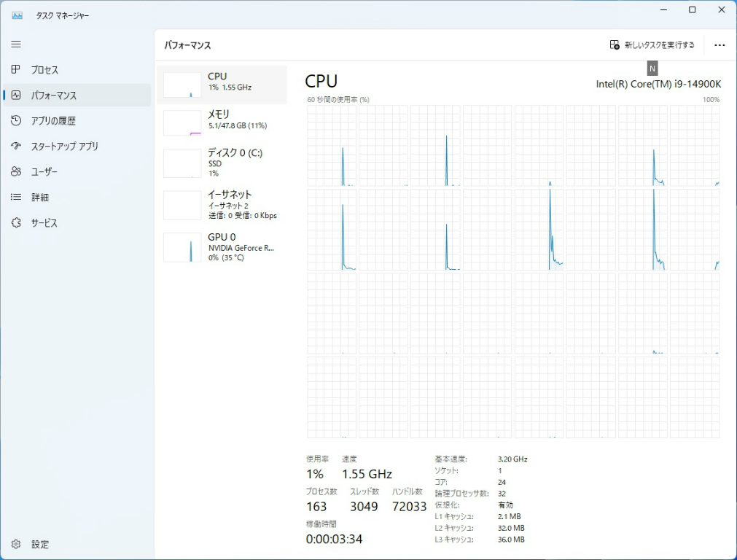Click the ハンドル数 value 72033

point(409,506)
